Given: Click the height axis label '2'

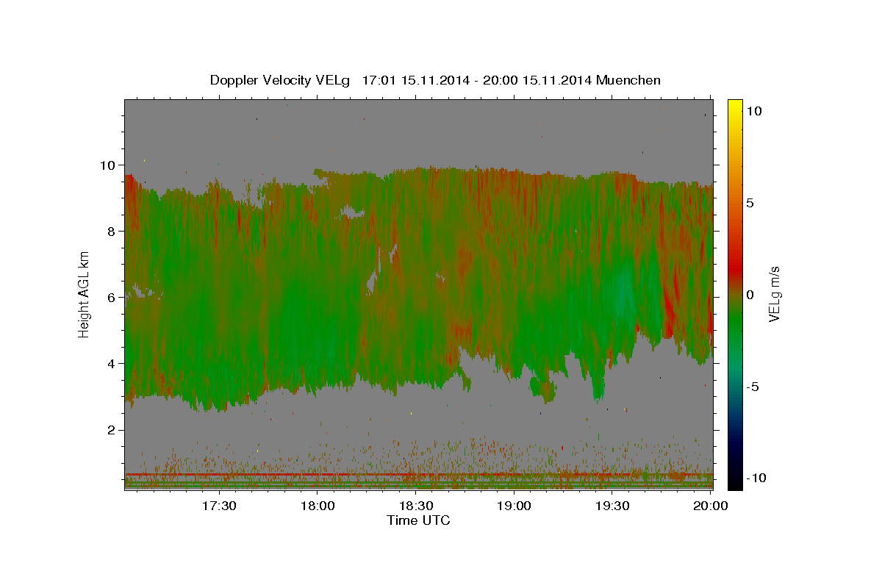Looking at the screenshot, I should click(x=110, y=429).
